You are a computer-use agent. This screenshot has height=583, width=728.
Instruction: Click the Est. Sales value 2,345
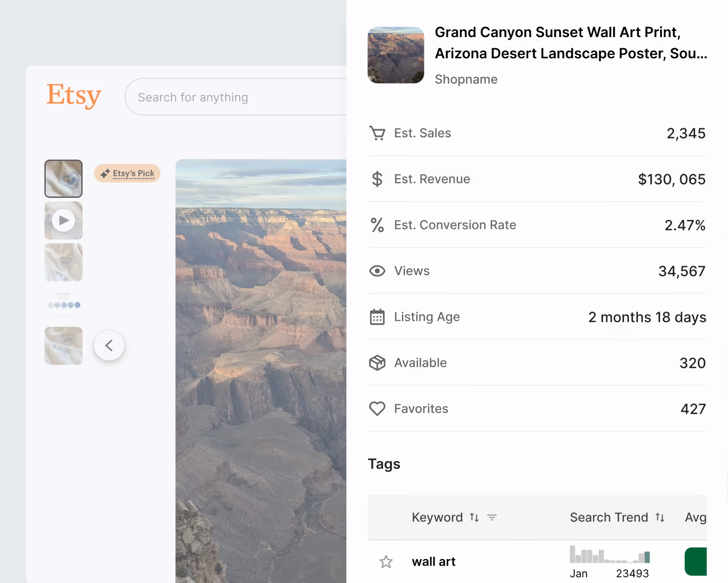[686, 134]
